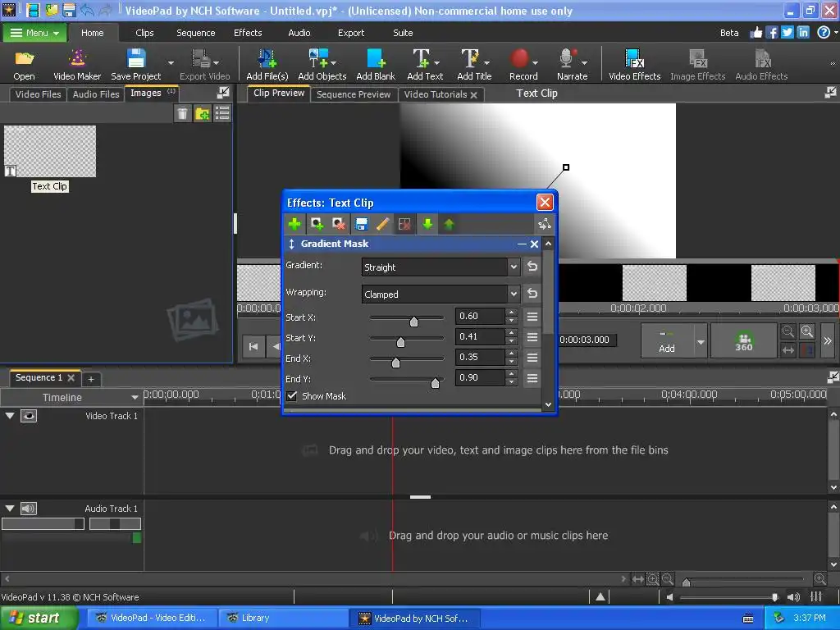Click the LinkedIn share icon
840x630 pixels.
[803, 33]
